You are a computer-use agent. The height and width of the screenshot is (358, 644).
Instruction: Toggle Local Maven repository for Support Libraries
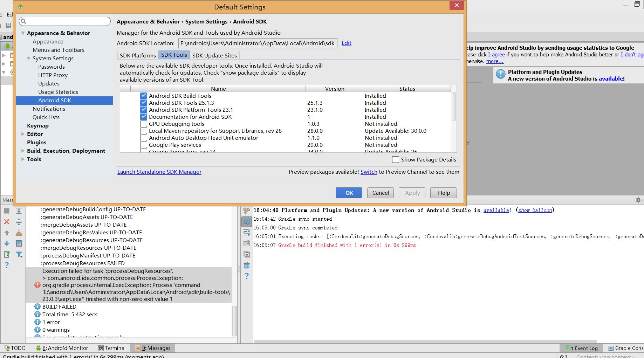pos(144,131)
